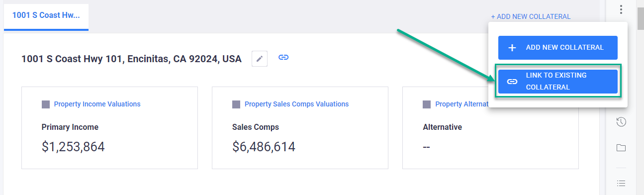This screenshot has height=195, width=644.
Task: Click plus icon on Add New Collateral button
Action: tap(512, 48)
